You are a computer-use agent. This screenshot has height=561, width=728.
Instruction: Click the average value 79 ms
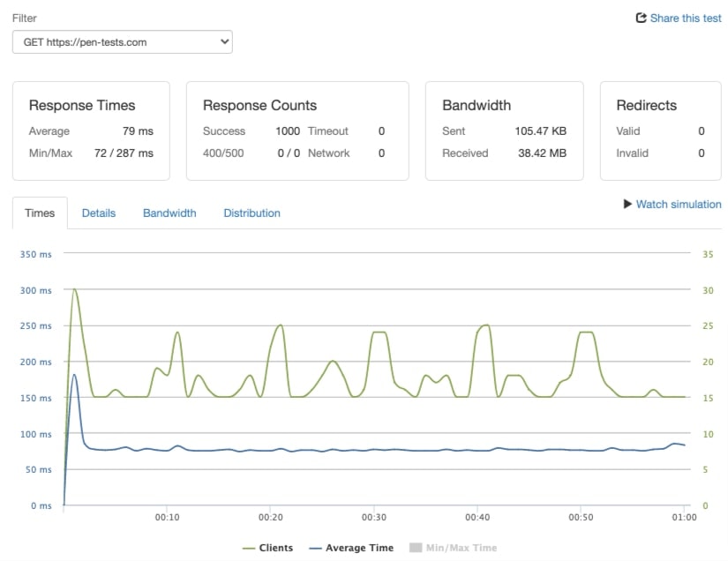point(138,131)
